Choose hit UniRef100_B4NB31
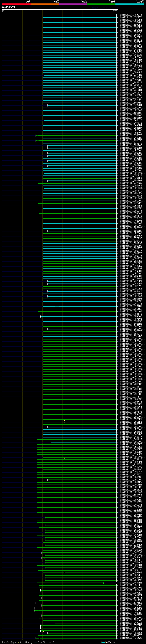Image resolution: width=146 pixels, height=644 pixels. click(x=131, y=55)
